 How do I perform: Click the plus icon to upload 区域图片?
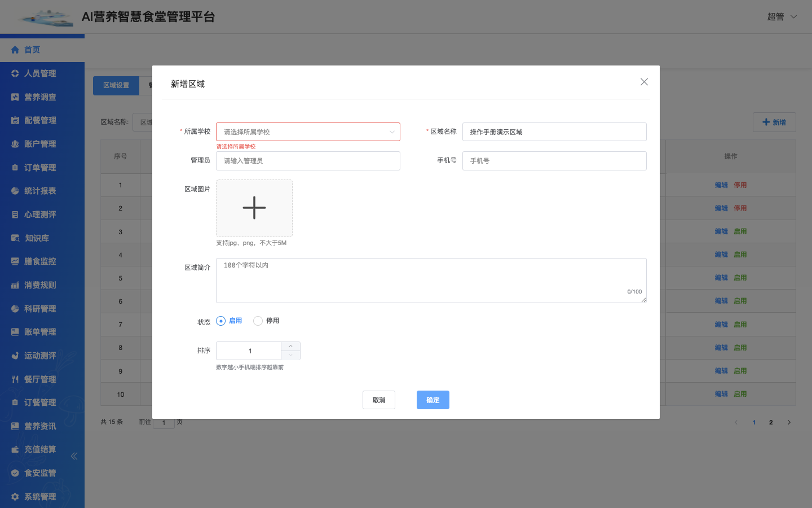[x=254, y=208]
